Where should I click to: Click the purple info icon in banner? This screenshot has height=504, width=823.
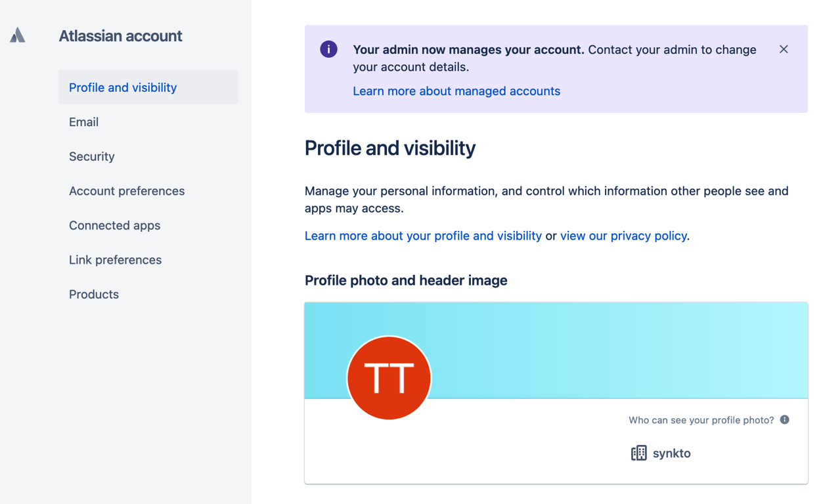328,49
